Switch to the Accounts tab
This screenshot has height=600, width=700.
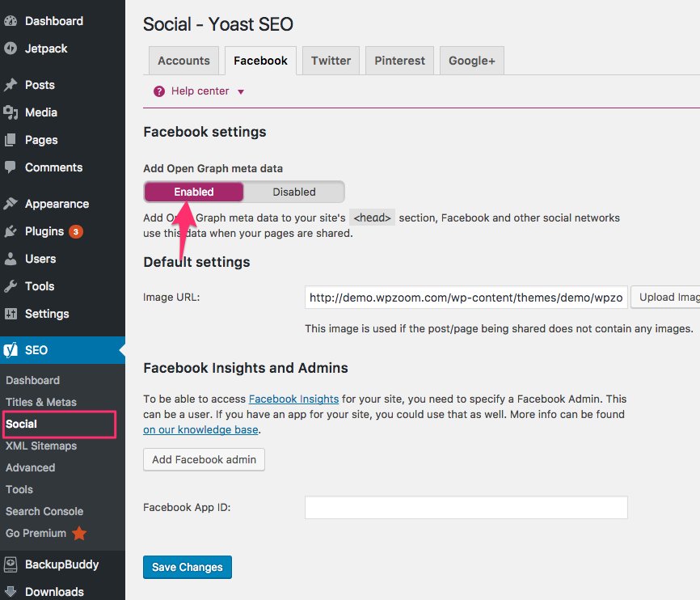[x=183, y=61]
